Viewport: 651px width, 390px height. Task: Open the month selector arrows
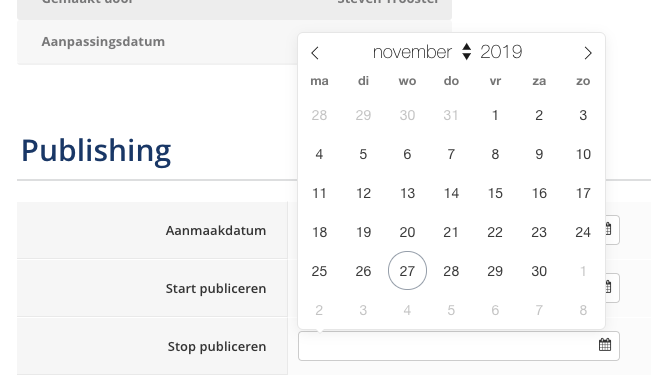(467, 52)
